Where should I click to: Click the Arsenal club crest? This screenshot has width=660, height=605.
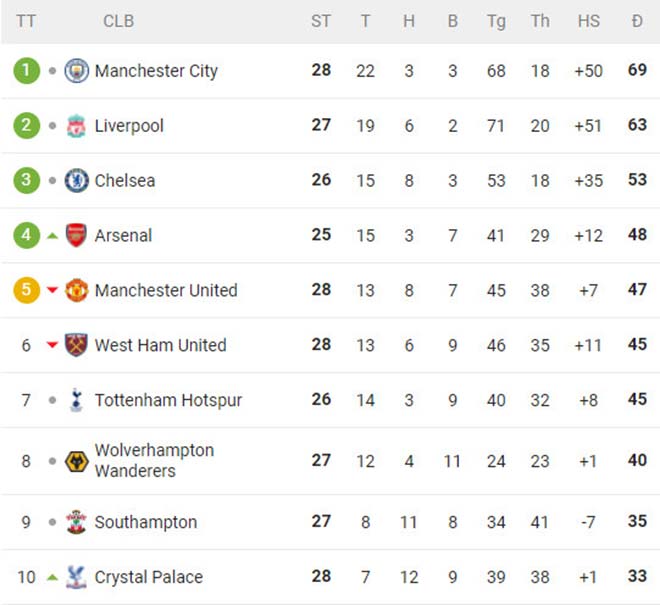(76, 236)
